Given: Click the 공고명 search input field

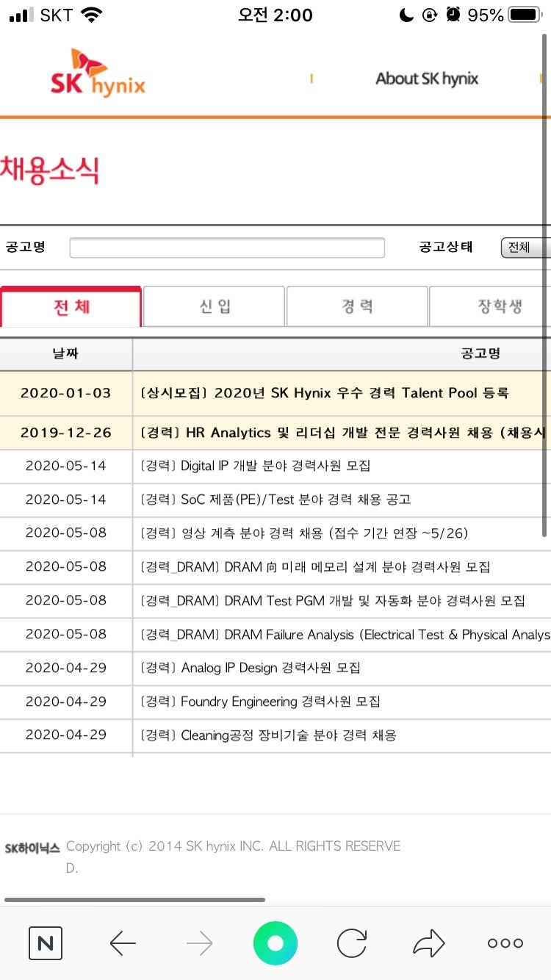Looking at the screenshot, I should point(227,248).
